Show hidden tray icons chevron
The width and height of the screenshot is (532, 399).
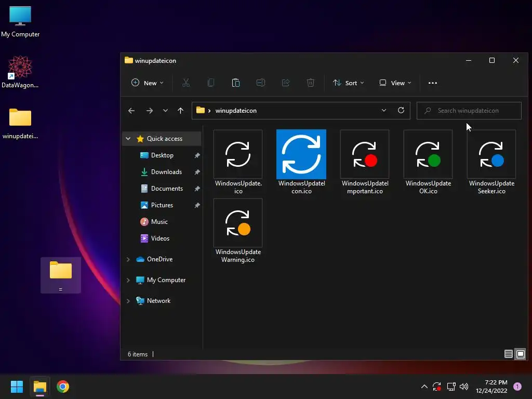(424, 387)
